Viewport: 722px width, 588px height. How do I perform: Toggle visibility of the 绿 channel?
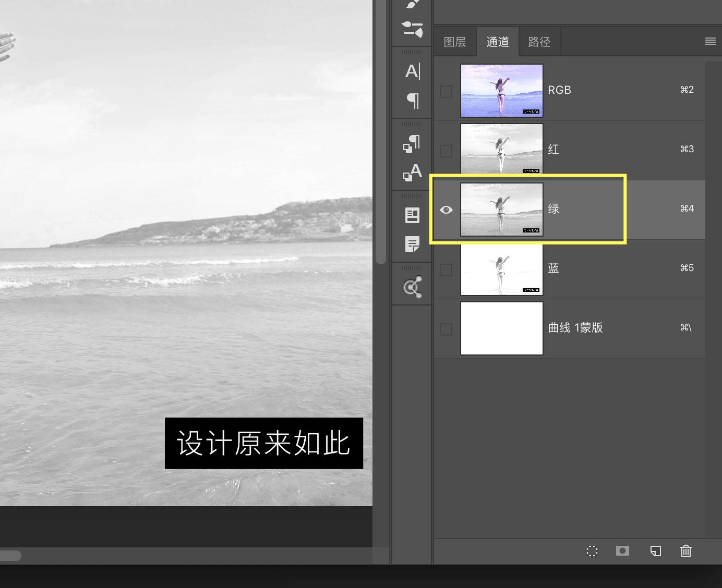point(447,210)
